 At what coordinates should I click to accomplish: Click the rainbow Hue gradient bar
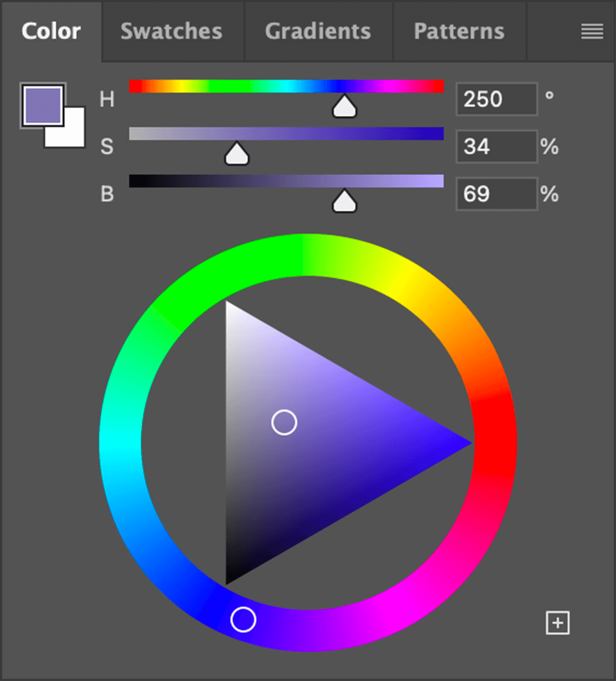pyautogui.click(x=286, y=86)
